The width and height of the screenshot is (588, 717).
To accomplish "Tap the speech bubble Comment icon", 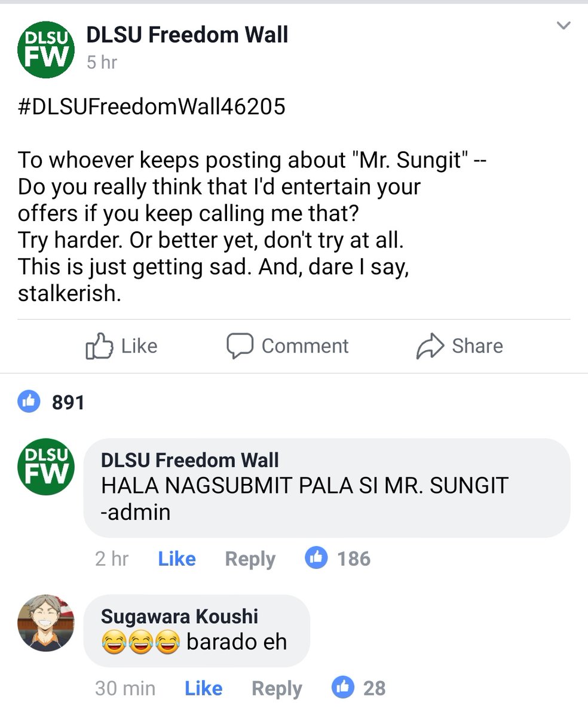I will [240, 346].
